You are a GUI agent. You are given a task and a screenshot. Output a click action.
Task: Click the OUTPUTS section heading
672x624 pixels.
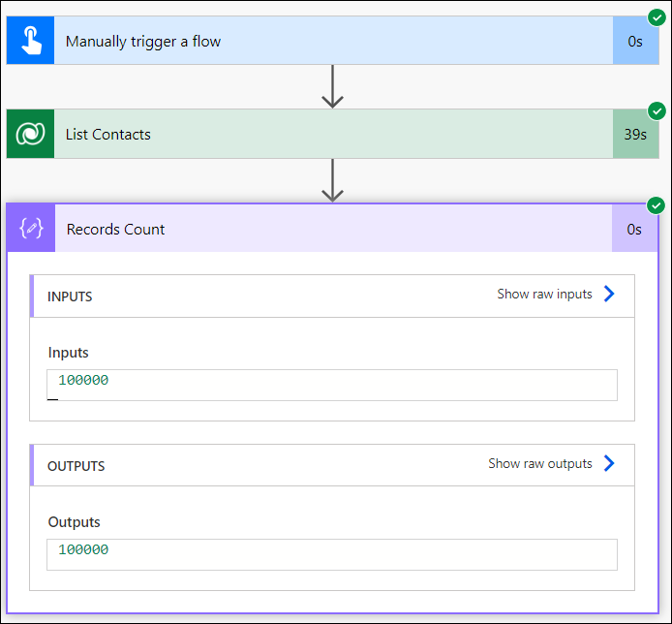click(x=76, y=466)
